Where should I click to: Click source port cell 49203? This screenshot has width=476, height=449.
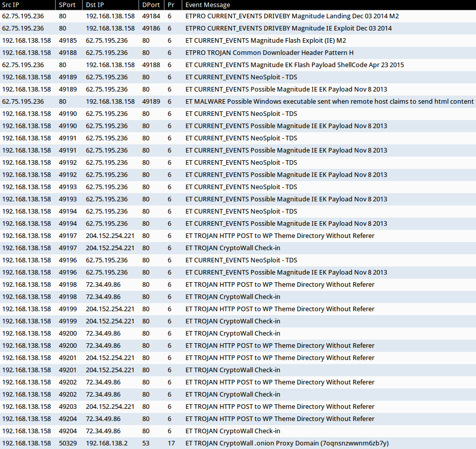(68, 406)
